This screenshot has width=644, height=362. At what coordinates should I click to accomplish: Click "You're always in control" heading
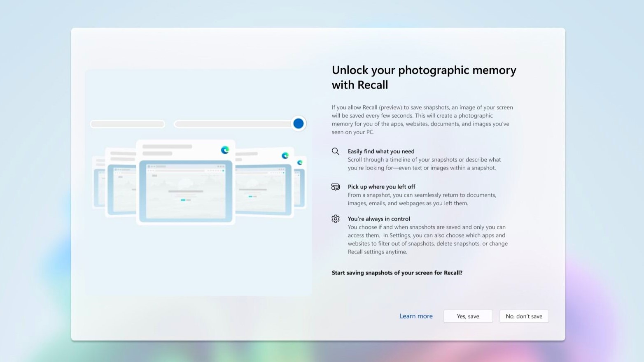point(379,219)
